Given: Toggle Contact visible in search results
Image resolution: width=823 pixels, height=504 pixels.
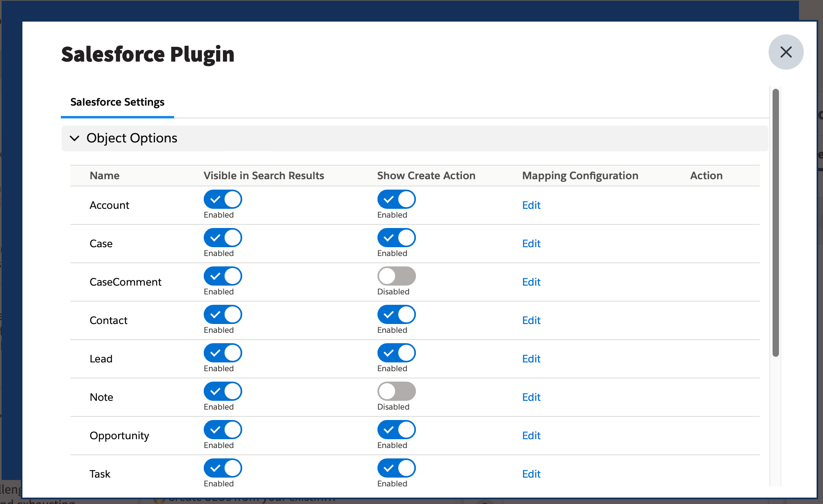Looking at the screenshot, I should pos(223,314).
